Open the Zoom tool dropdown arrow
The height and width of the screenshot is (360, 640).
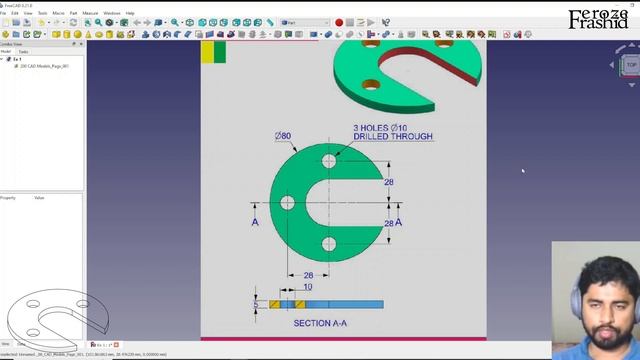point(182,22)
